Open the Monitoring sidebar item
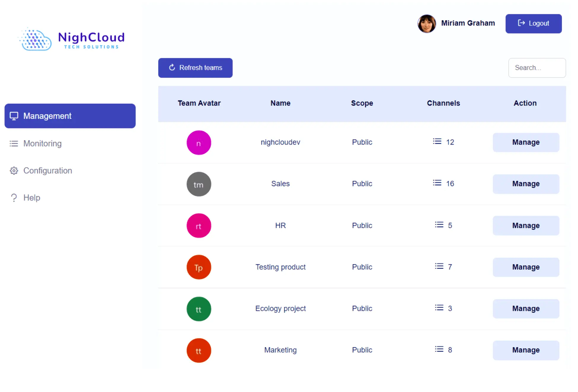This screenshot has width=578, height=392. (x=42, y=143)
